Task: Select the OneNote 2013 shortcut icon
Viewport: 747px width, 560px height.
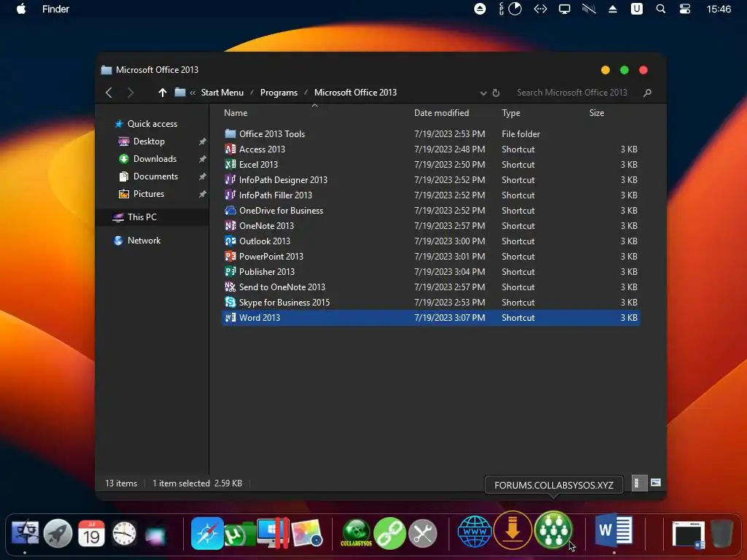Action: [x=230, y=225]
